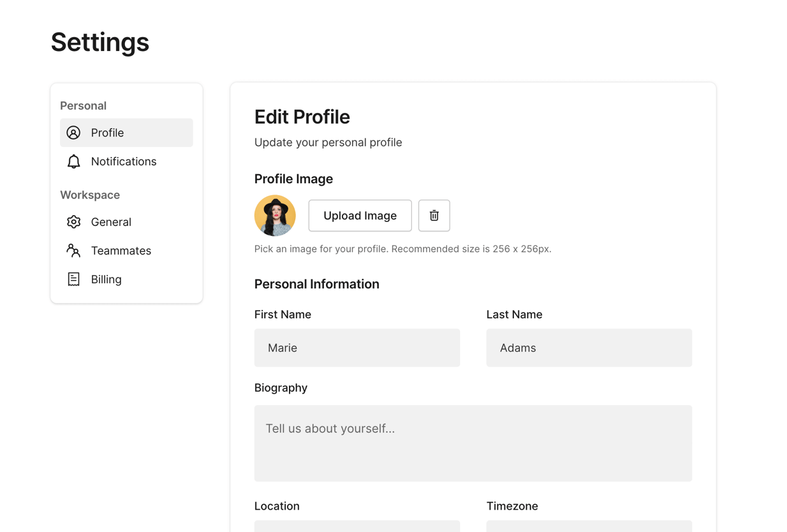This screenshot has width=787, height=532.
Task: Open the Profile settings page
Action: (x=107, y=133)
